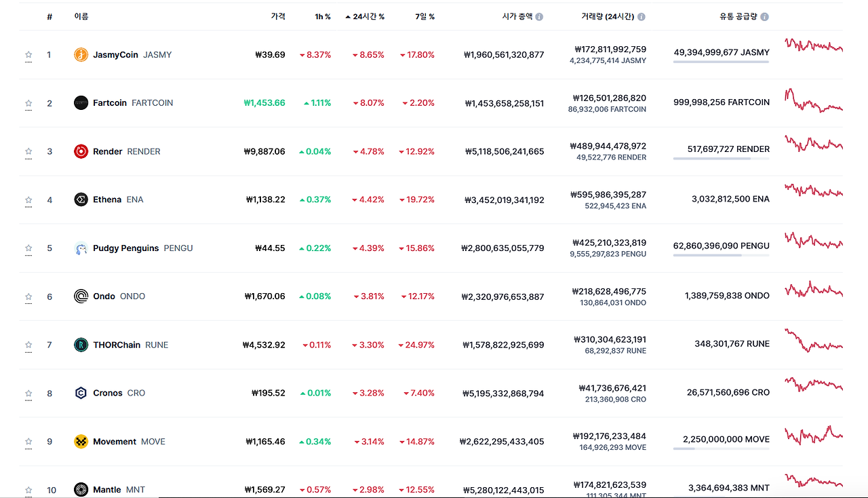This screenshot has width=868, height=498.
Task: Click the Movement yellow logo icon
Action: pos(81,442)
